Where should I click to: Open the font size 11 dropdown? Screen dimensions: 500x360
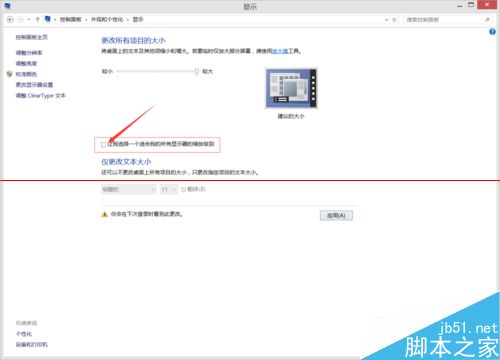(x=169, y=189)
